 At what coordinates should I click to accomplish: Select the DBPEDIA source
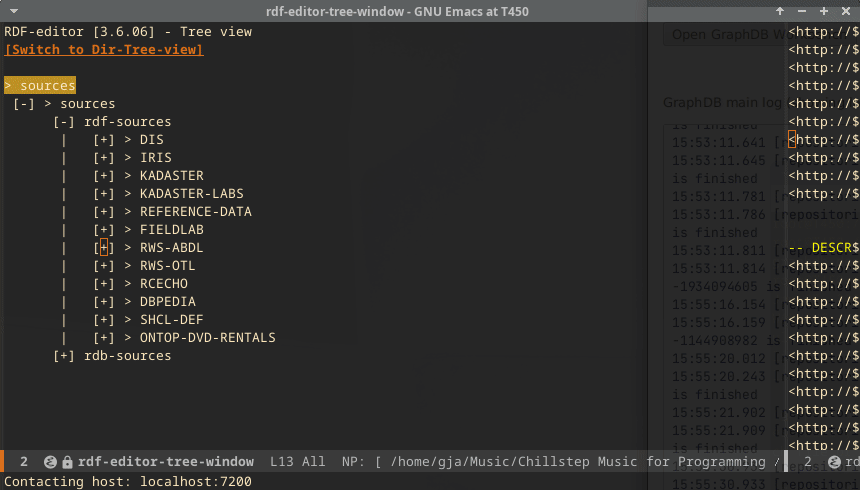coord(167,302)
